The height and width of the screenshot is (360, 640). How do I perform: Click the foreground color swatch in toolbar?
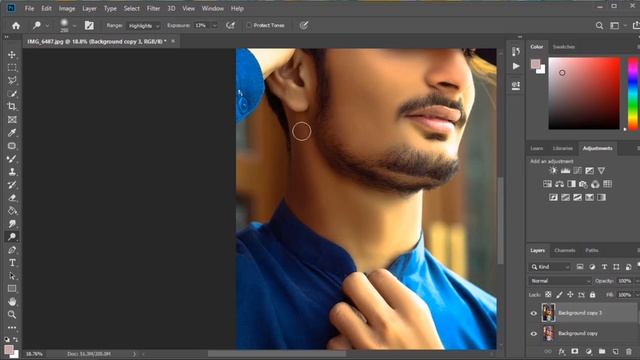(x=8, y=350)
